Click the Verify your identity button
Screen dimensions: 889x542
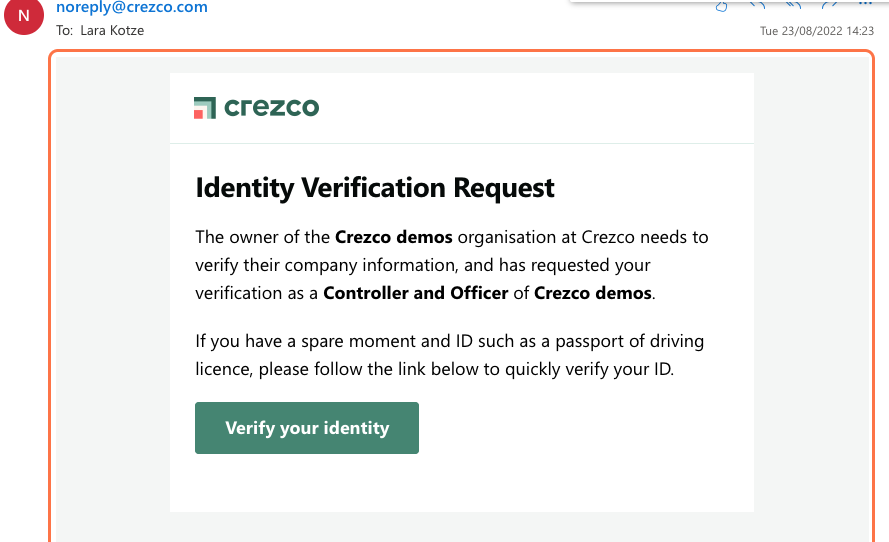tap(307, 428)
